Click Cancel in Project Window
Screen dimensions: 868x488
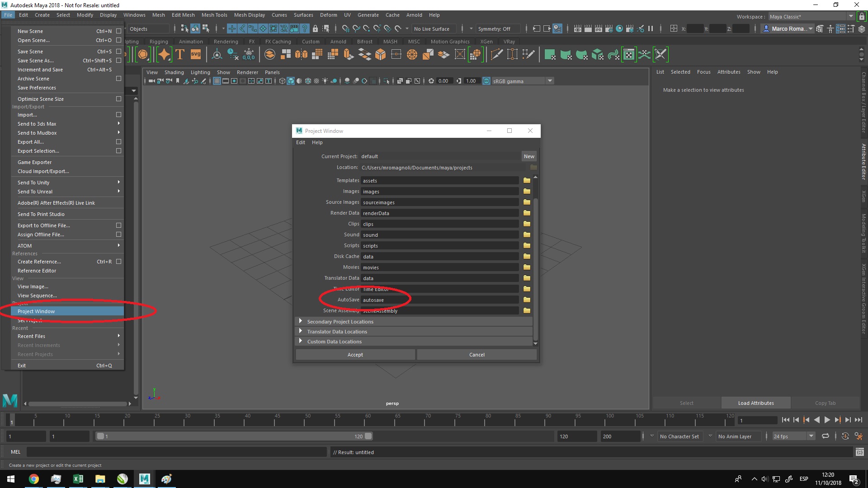coord(477,355)
